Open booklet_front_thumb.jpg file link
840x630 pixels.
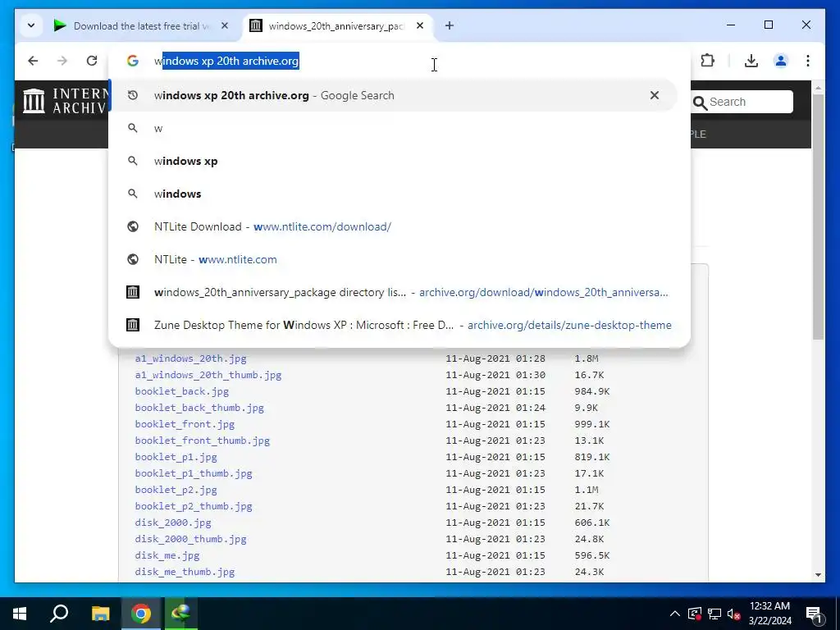[x=202, y=441]
